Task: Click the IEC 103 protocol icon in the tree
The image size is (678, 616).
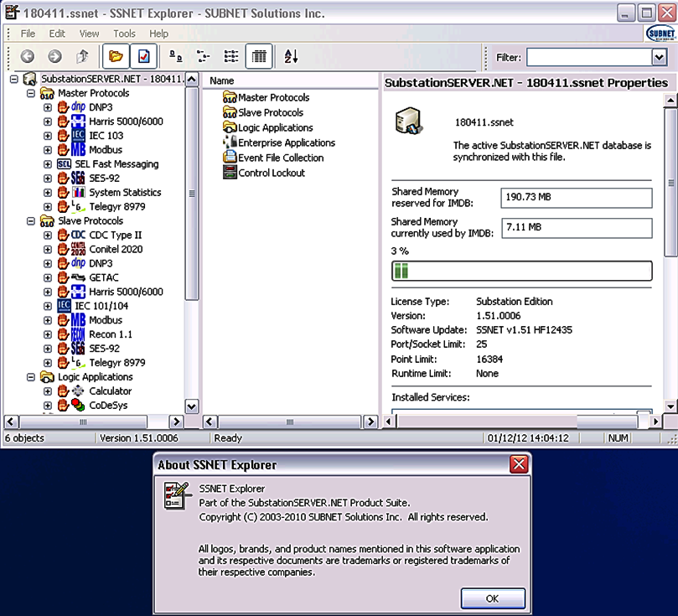Action: point(78,136)
